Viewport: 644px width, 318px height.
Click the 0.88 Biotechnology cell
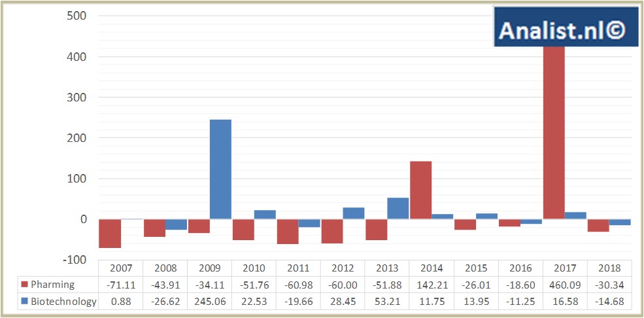click(120, 302)
